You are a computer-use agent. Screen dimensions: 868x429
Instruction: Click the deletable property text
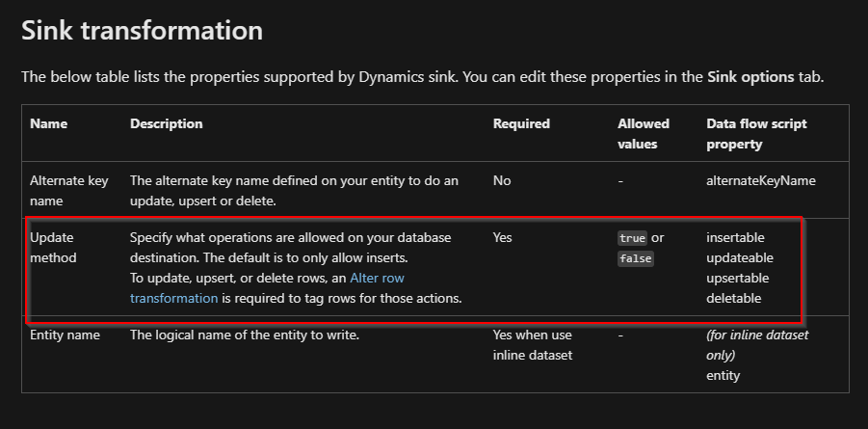(733, 298)
